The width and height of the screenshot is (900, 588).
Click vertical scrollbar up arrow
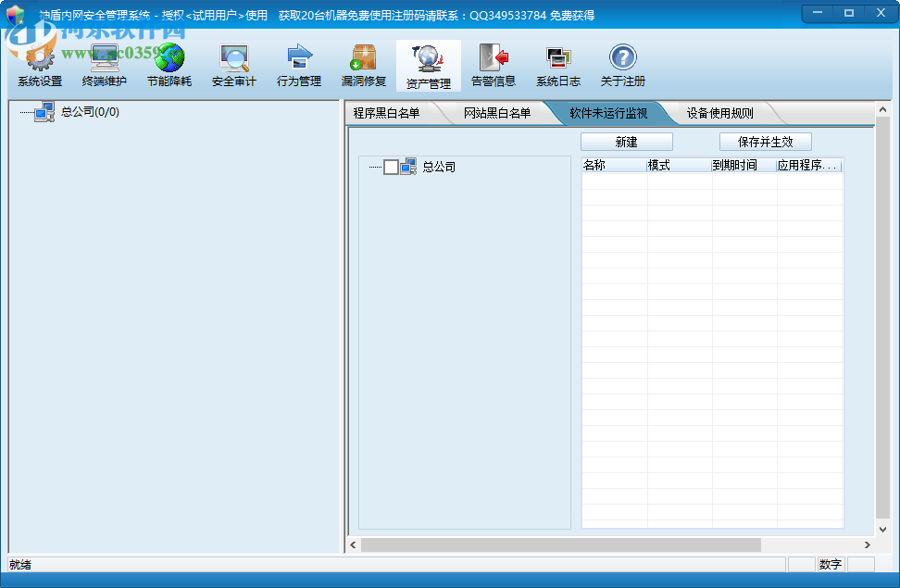click(x=882, y=109)
